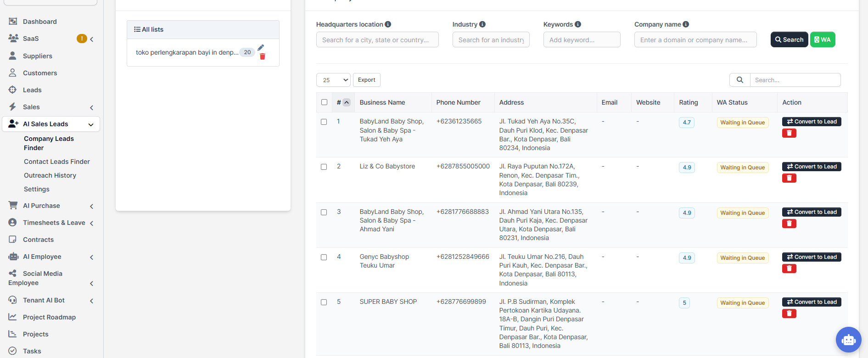Show Industry info tooltip icon
Image resolution: width=868 pixels, height=358 pixels.
482,24
